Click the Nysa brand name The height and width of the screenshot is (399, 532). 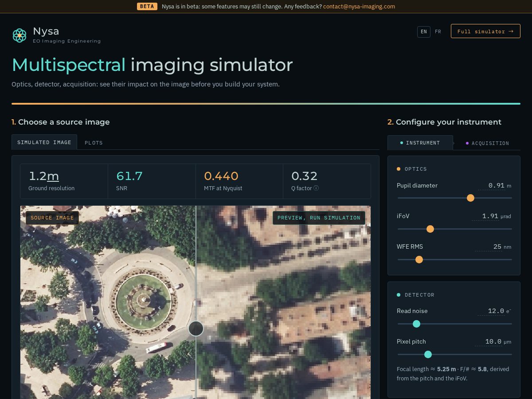pyautogui.click(x=46, y=31)
